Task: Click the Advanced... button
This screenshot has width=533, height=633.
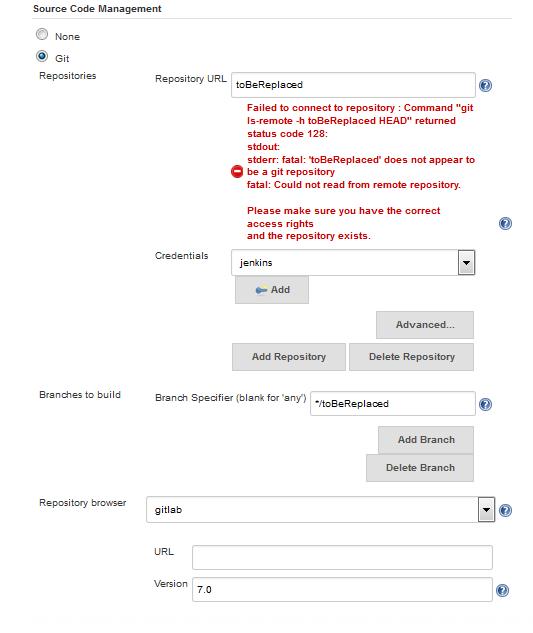Action: pyautogui.click(x=425, y=325)
